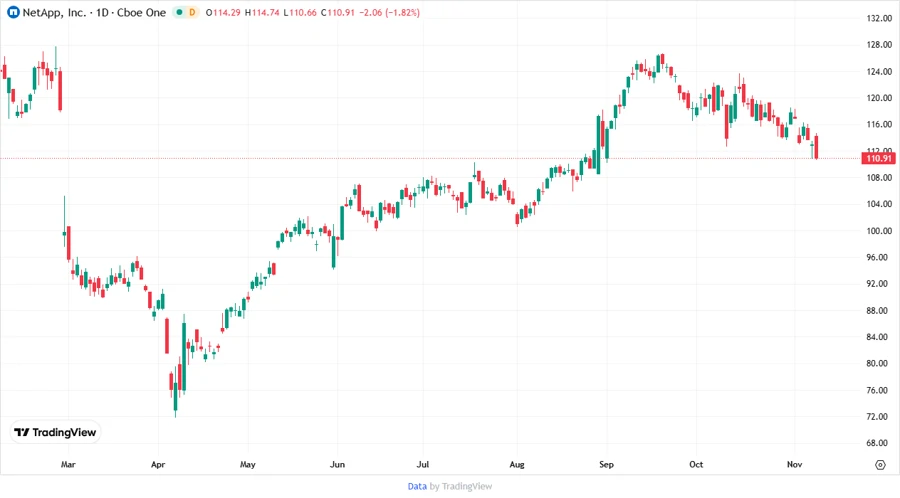Click the 104.00 price axis label

point(879,204)
